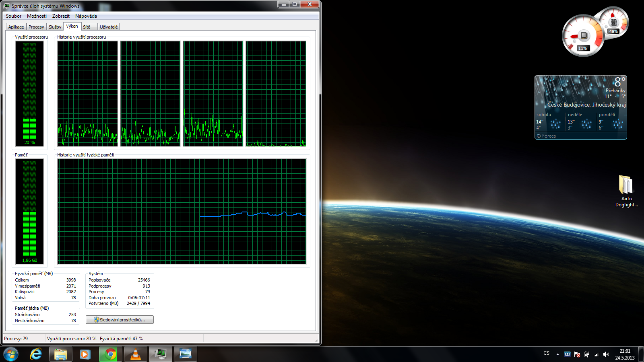
Task: Switch to the Uživatelé tab
Action: (109, 27)
